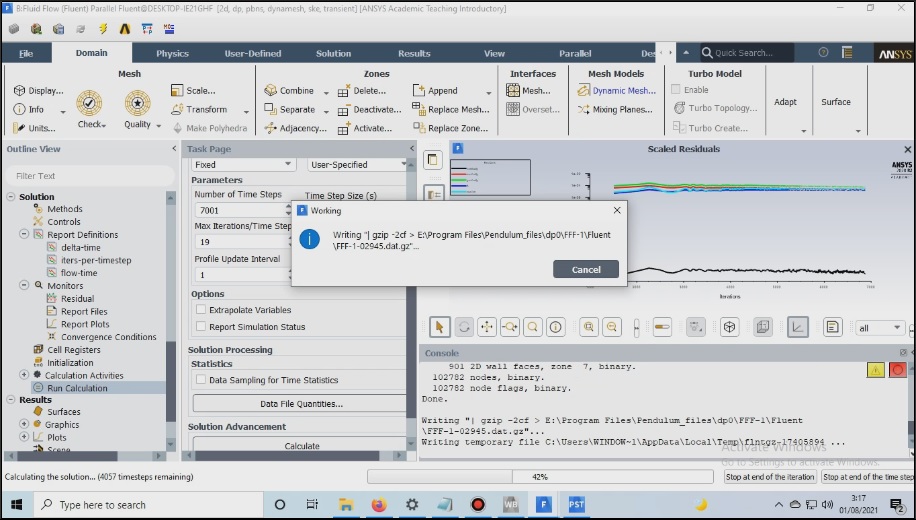Toggle Report Simulation Status checkbox
This screenshot has height=520, width=916.
click(201, 327)
